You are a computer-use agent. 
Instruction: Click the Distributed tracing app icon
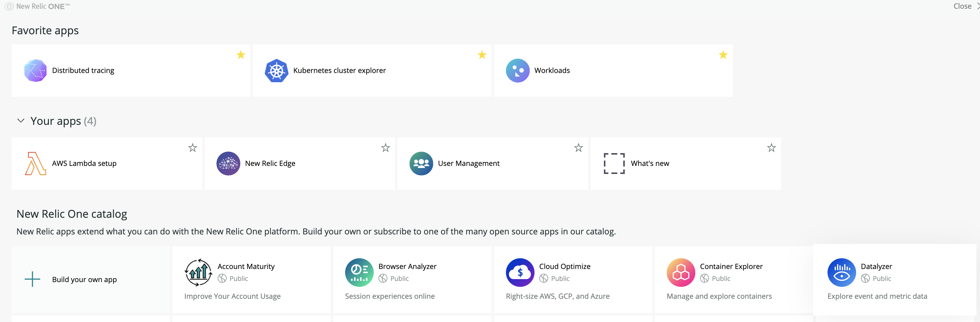[x=35, y=70]
